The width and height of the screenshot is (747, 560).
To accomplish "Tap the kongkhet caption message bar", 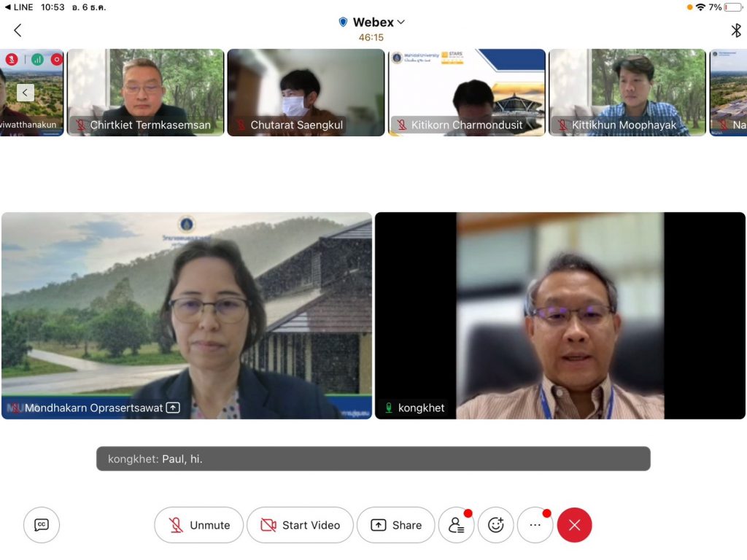I will [x=373, y=459].
